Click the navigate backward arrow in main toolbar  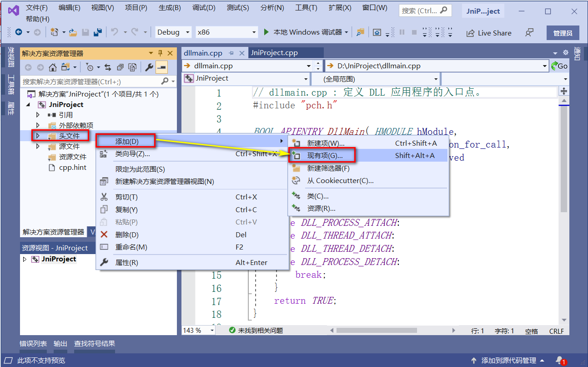click(x=19, y=32)
